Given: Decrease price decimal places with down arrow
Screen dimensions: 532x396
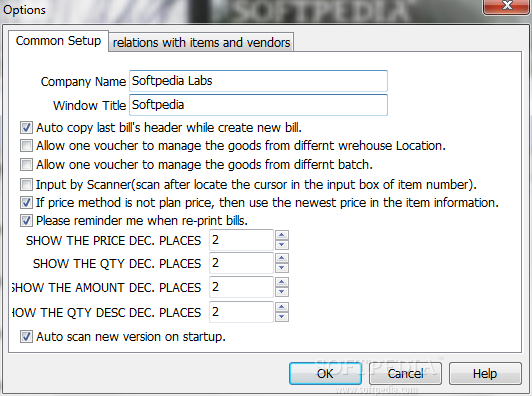Looking at the screenshot, I should point(282,245).
